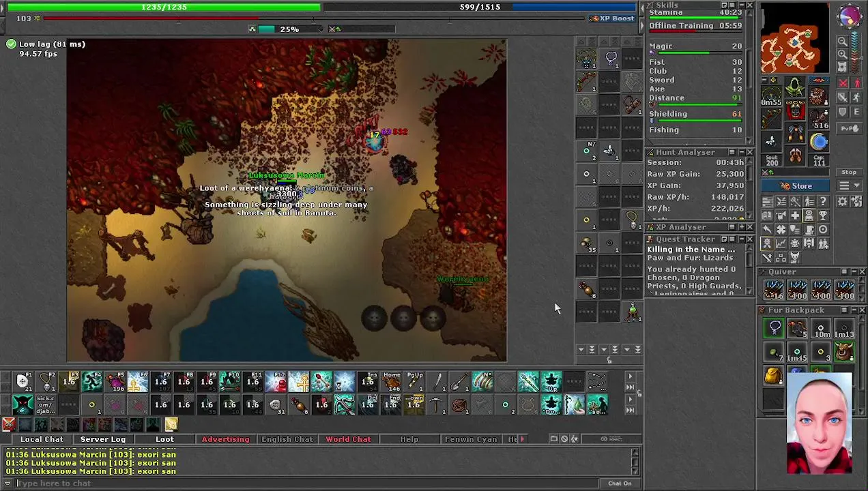Click the minimap thumbnail
This screenshot has height=491, width=868.
coord(795,38)
